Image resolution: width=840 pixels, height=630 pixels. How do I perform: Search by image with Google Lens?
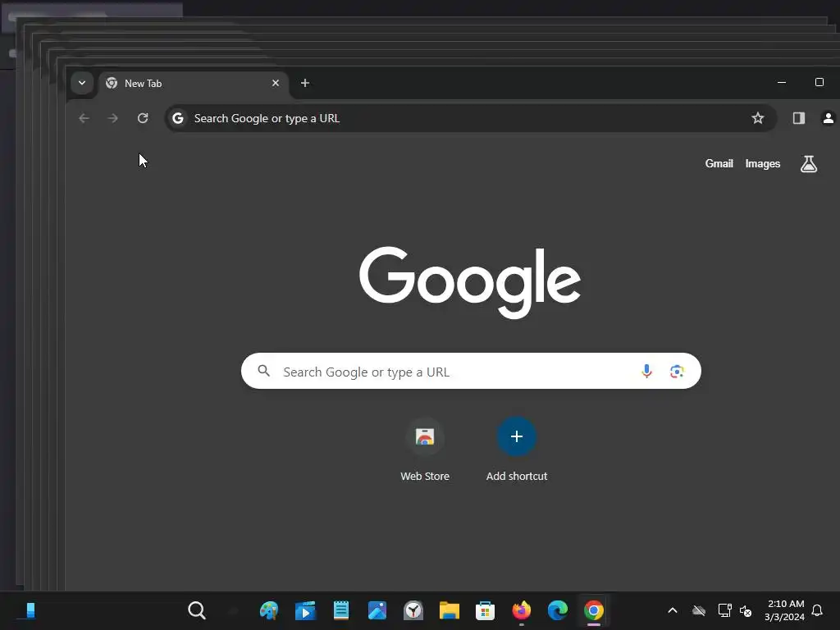677,372
